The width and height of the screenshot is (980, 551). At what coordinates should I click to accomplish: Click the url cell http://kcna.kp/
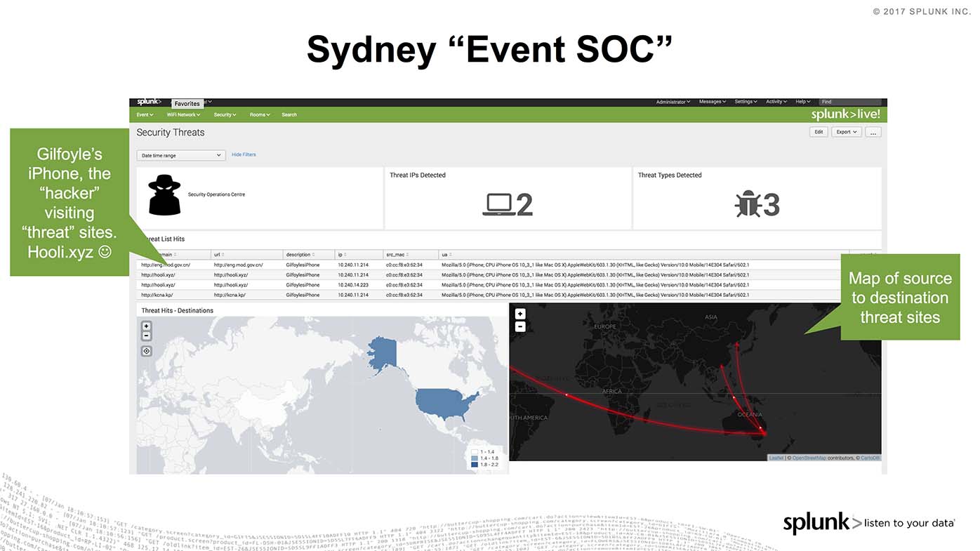coord(230,295)
